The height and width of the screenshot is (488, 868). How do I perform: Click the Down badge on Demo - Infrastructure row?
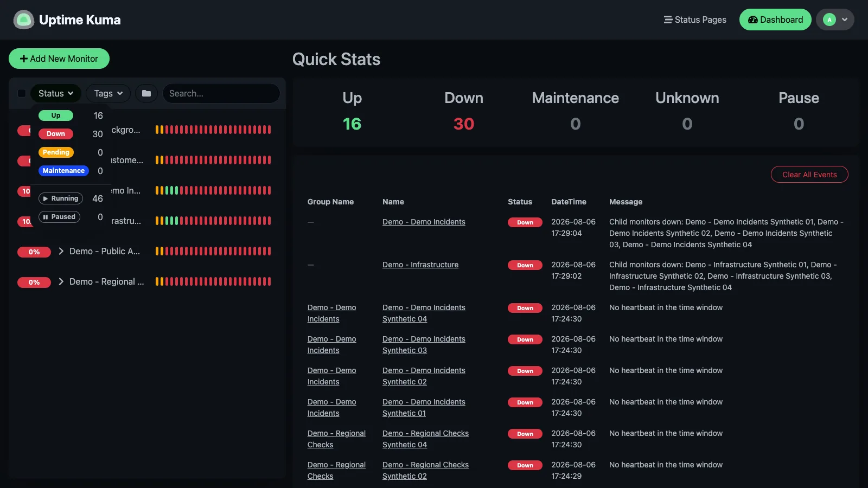click(525, 265)
